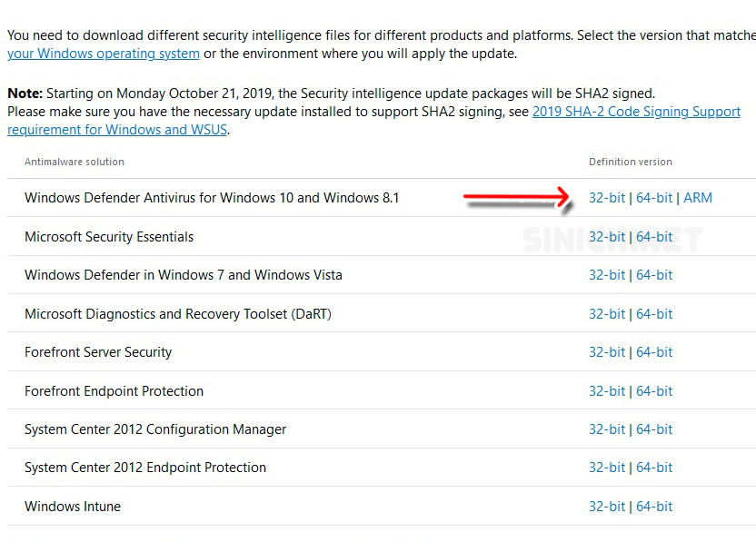Get the 64-bit Windows Defender update for Windows Vista
Image resolution: width=756 pixels, height=542 pixels.
(654, 275)
